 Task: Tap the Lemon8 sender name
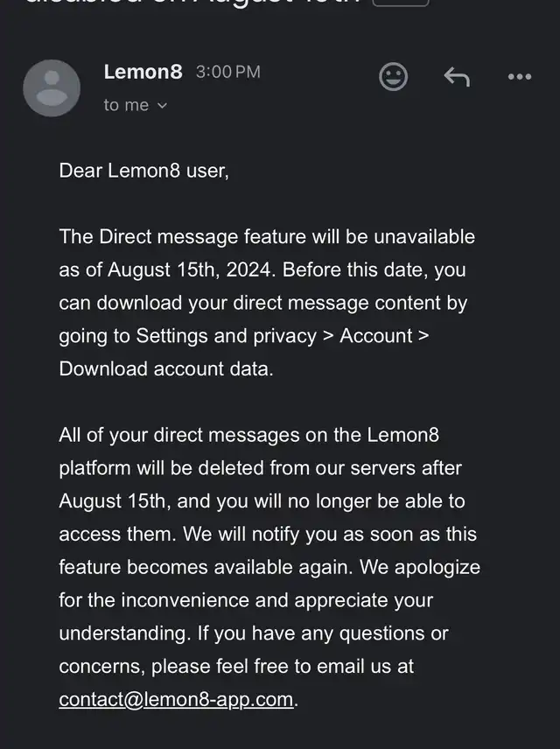click(143, 72)
